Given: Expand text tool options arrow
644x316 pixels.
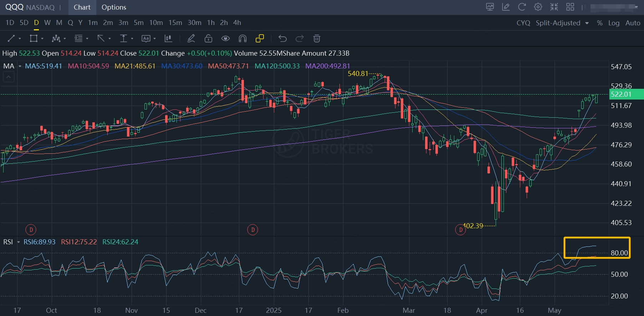Looking at the screenshot, I should (154, 39).
